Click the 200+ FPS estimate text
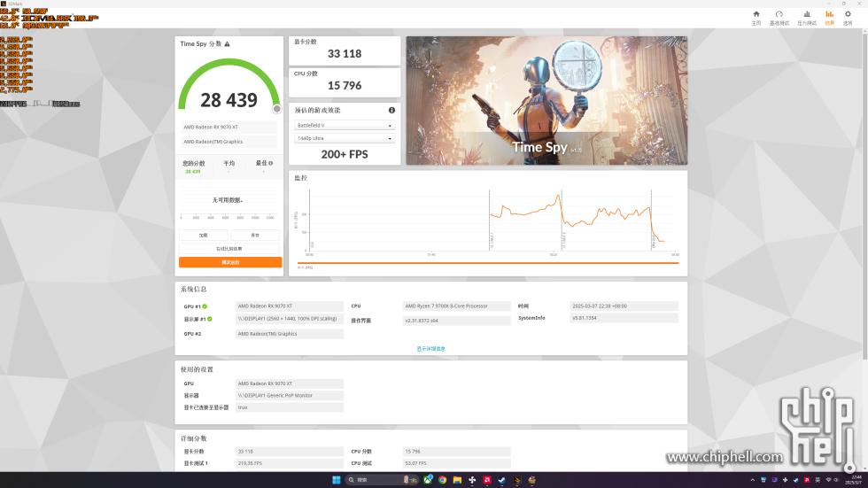 point(345,154)
